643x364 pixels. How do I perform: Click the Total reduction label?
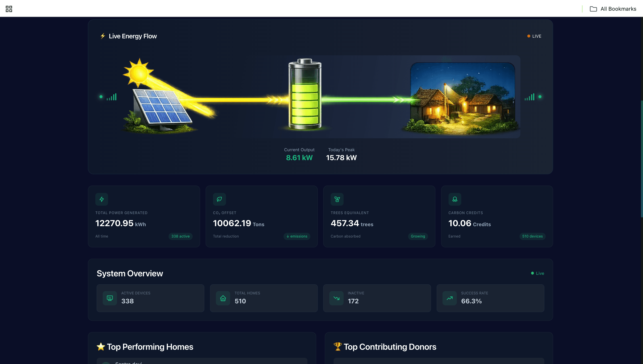click(x=226, y=236)
